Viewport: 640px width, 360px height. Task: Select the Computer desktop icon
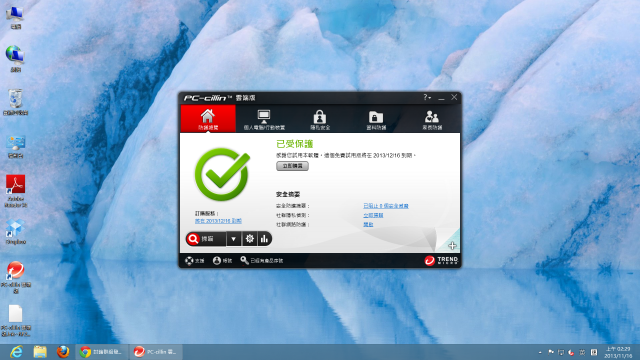coord(15,18)
